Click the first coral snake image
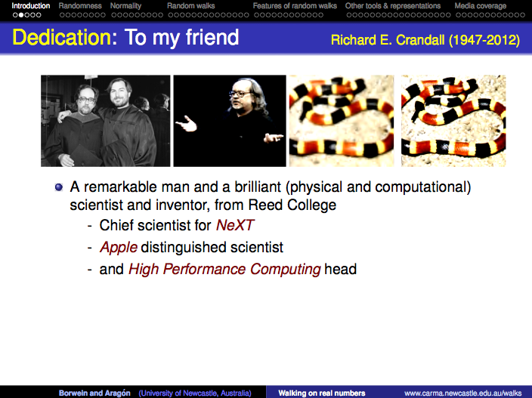The width and height of the screenshot is (532, 398). (x=341, y=120)
